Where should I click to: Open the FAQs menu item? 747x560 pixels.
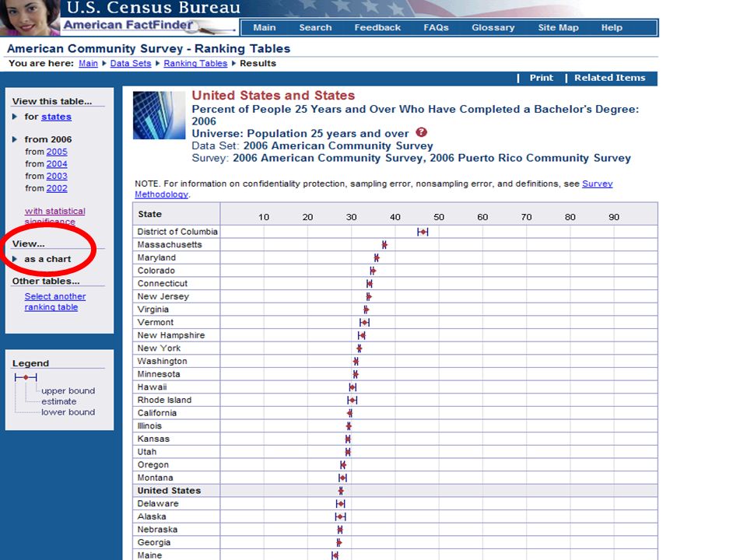click(x=436, y=28)
